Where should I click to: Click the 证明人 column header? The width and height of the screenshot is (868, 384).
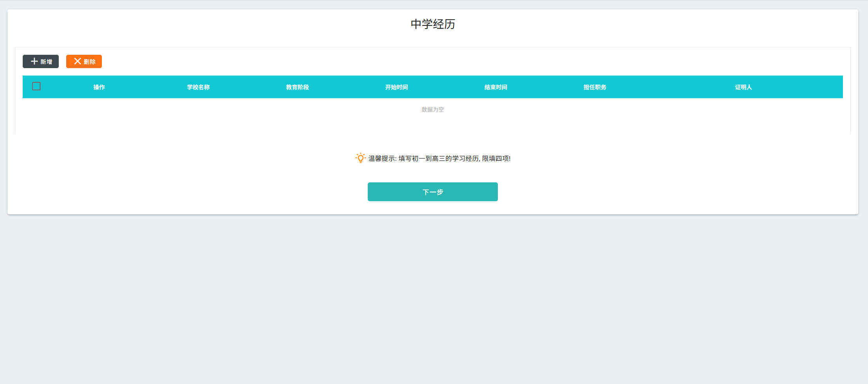(x=743, y=87)
